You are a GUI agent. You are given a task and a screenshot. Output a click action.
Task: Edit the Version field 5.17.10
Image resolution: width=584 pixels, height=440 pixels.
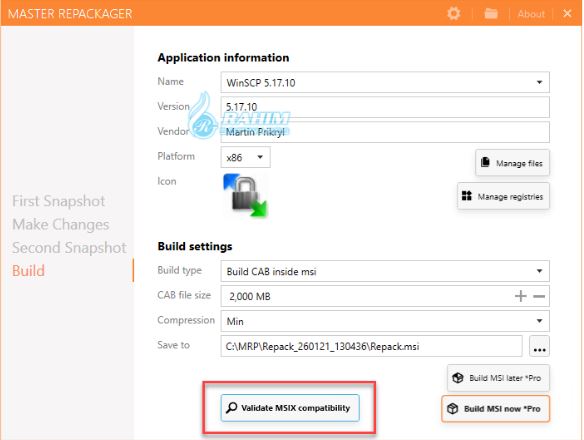coord(385,107)
